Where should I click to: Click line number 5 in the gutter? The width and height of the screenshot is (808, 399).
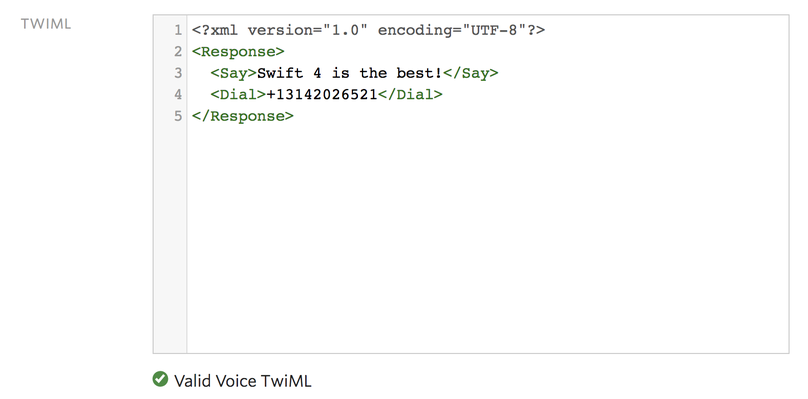178,116
